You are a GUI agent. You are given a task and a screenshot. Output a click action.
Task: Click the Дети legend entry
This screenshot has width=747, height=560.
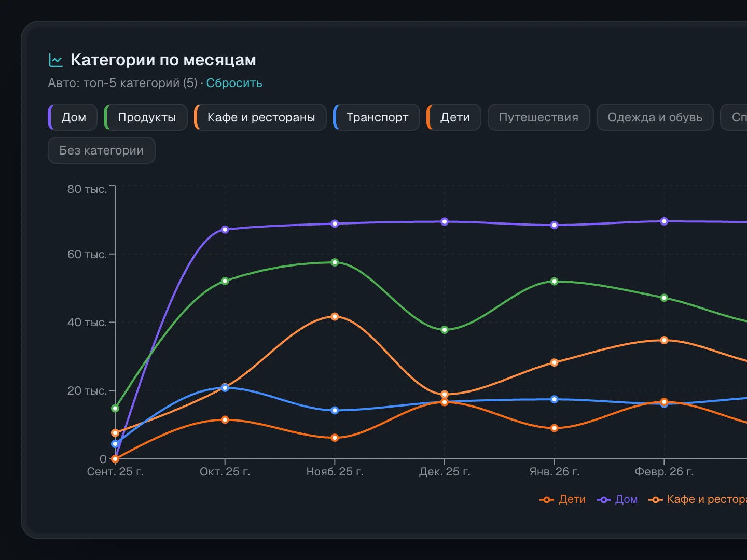point(562,499)
